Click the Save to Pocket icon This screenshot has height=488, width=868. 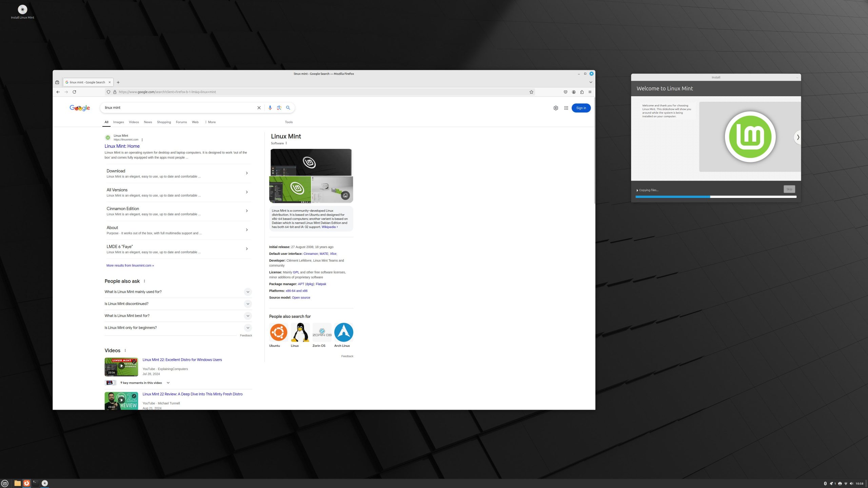566,92
